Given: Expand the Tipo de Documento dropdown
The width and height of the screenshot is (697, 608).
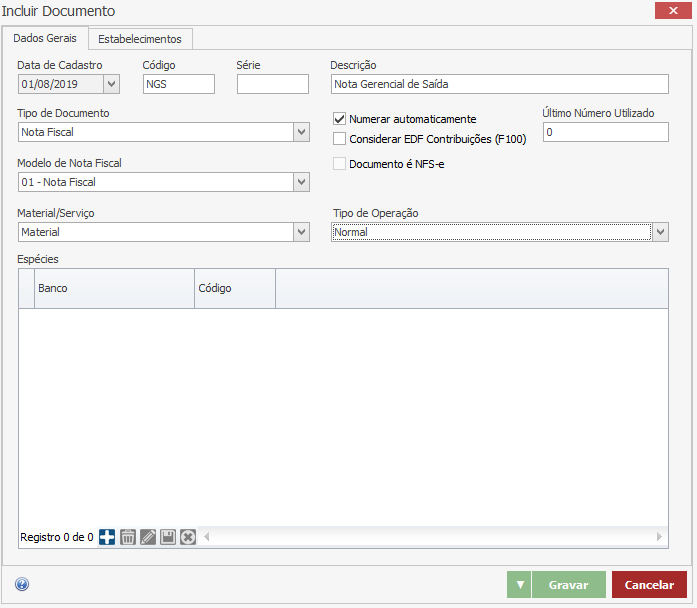Looking at the screenshot, I should coord(301,132).
